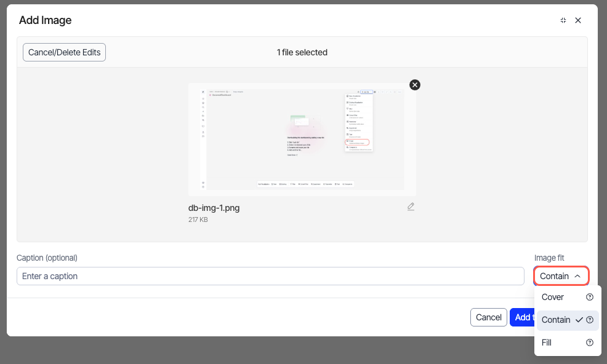Open help info for the Contain option
Screen dimensions: 607x364
pos(590,320)
